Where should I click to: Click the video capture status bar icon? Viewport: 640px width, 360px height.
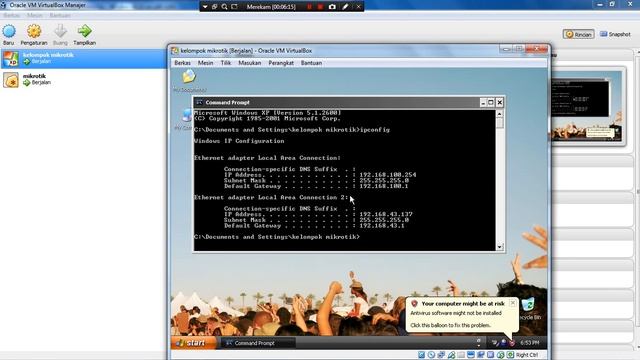[480, 355]
